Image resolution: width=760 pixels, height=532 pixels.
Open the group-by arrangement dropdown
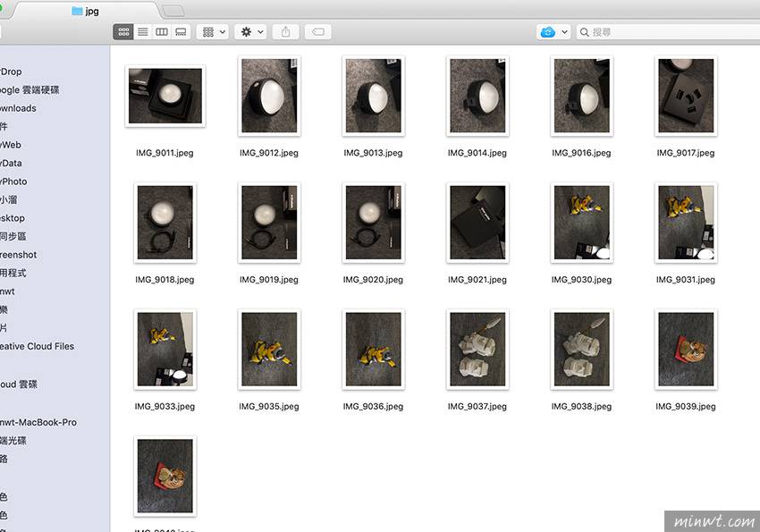click(x=214, y=32)
